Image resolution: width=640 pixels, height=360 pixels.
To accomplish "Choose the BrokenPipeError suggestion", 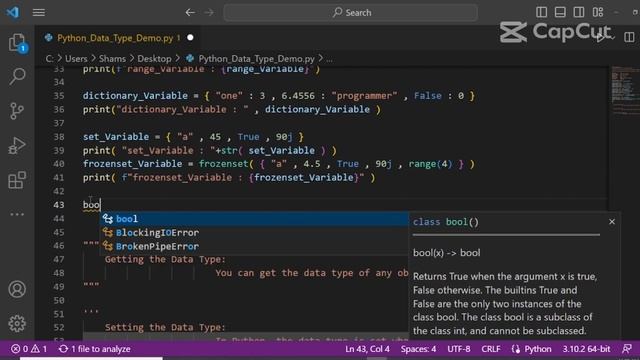I will click(254, 247).
